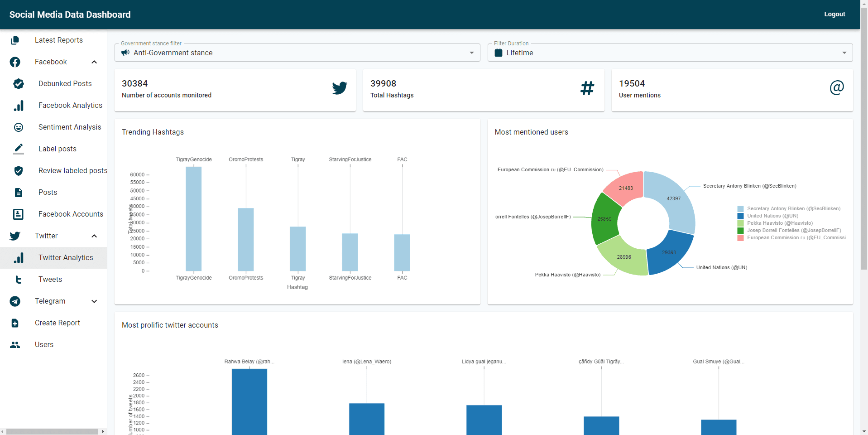Expand the Telegram sidebar section
This screenshot has width=868, height=435.
pyautogui.click(x=94, y=301)
